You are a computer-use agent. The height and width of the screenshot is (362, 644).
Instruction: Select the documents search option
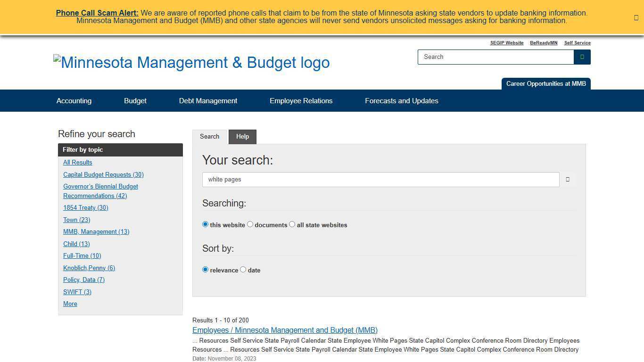[250, 224]
